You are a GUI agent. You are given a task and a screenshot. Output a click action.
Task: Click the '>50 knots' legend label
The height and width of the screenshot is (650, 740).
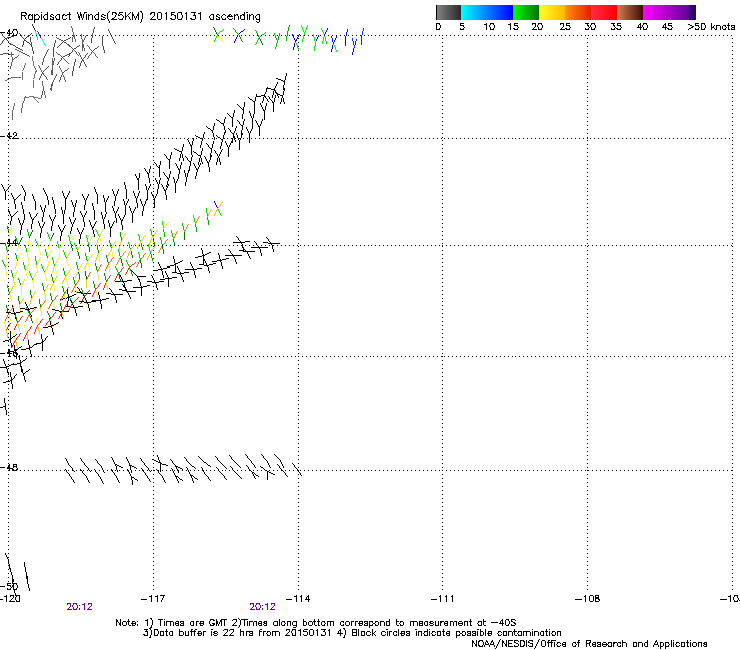tap(711, 27)
